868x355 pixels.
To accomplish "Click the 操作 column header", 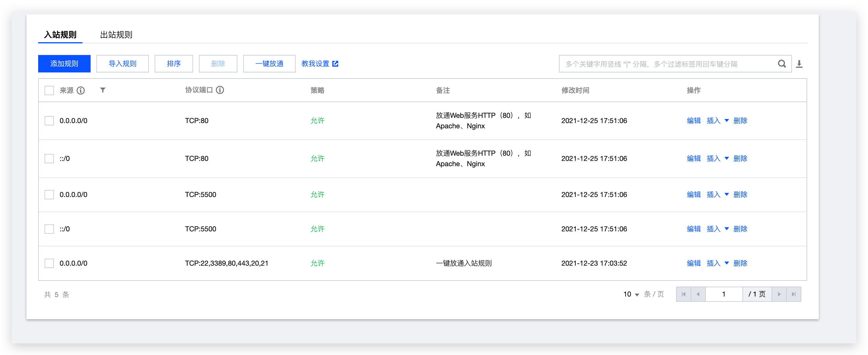I will pos(694,90).
